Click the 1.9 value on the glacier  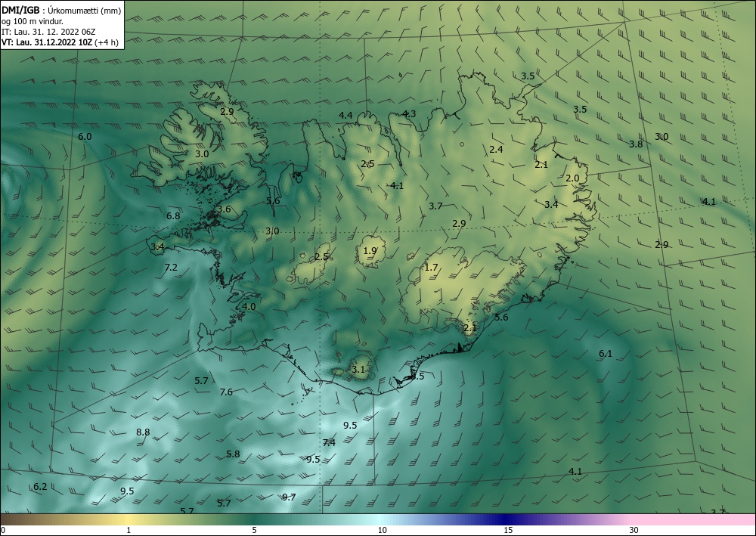click(370, 251)
